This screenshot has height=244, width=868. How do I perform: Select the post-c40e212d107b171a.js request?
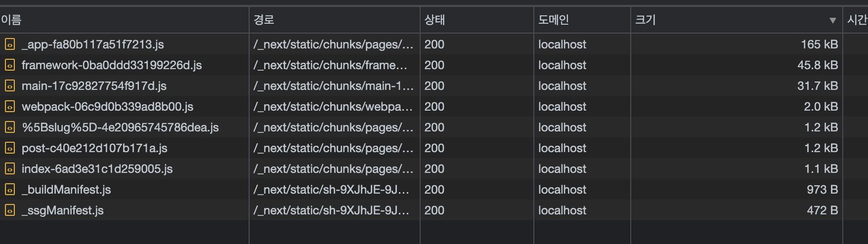(94, 148)
